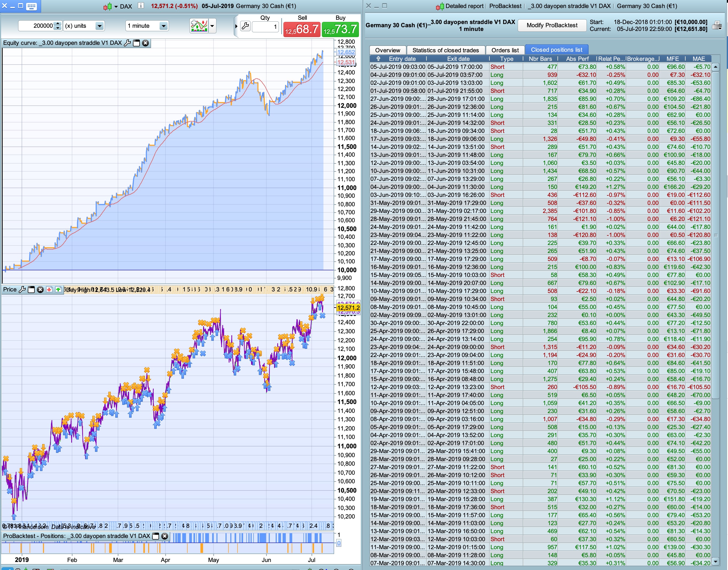Click the red down-arrow icon in Price panel
Screen dimensions: 728x570
[49, 290]
